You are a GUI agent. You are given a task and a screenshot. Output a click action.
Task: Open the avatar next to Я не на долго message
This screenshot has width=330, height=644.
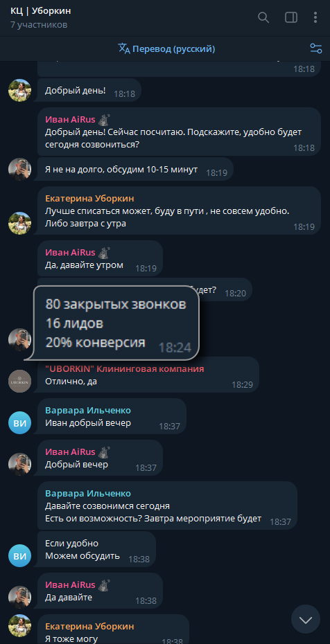point(19,169)
